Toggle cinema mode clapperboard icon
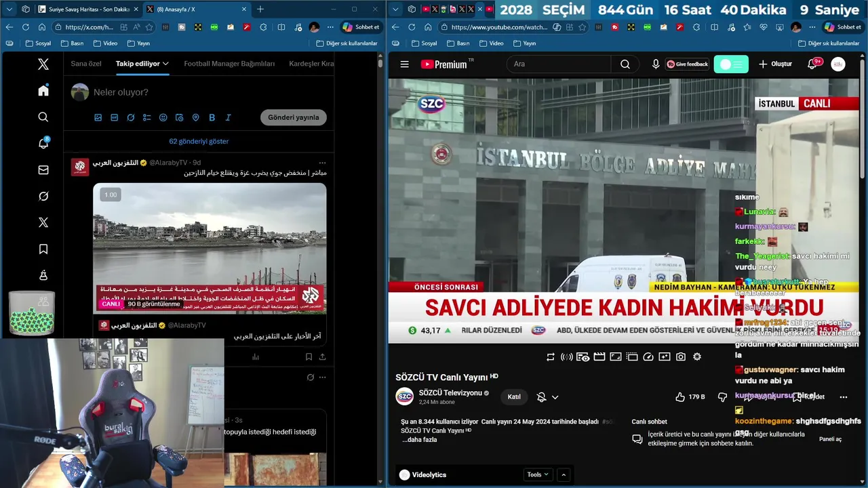Image resolution: width=868 pixels, height=488 pixels. [x=599, y=357]
